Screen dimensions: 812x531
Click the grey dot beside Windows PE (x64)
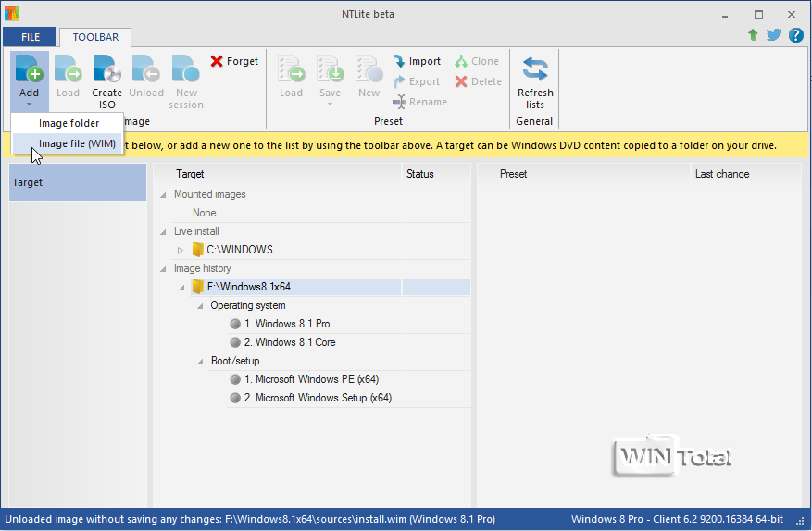tap(235, 379)
